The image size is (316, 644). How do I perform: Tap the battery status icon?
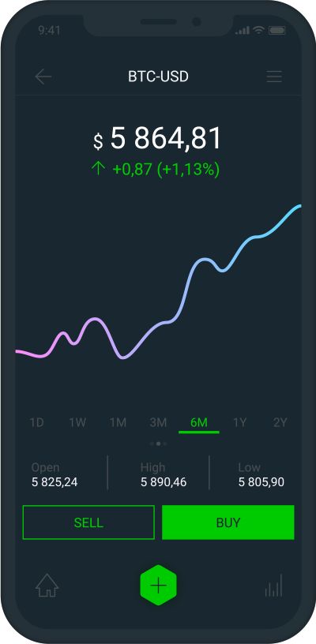click(x=277, y=30)
